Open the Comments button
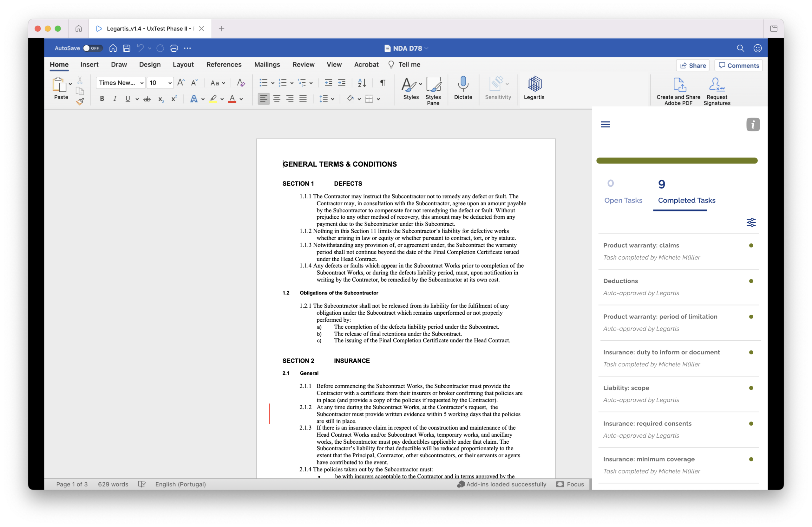Image resolution: width=812 pixels, height=527 pixels. [x=738, y=66]
